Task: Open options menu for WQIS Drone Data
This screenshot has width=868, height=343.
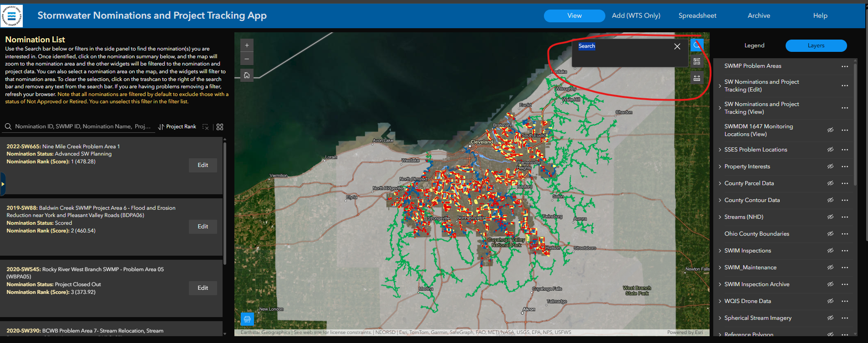Action: click(845, 301)
